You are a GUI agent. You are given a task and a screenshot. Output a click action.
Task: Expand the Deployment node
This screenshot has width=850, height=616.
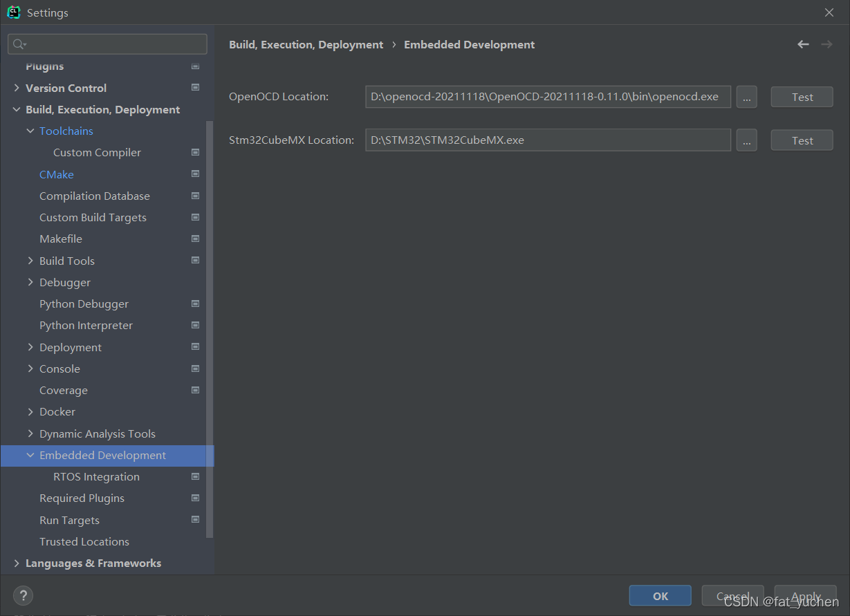click(30, 347)
